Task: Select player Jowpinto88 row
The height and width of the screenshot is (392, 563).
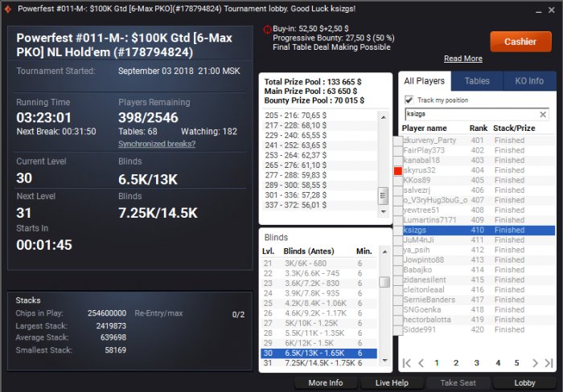Action: 479,260
